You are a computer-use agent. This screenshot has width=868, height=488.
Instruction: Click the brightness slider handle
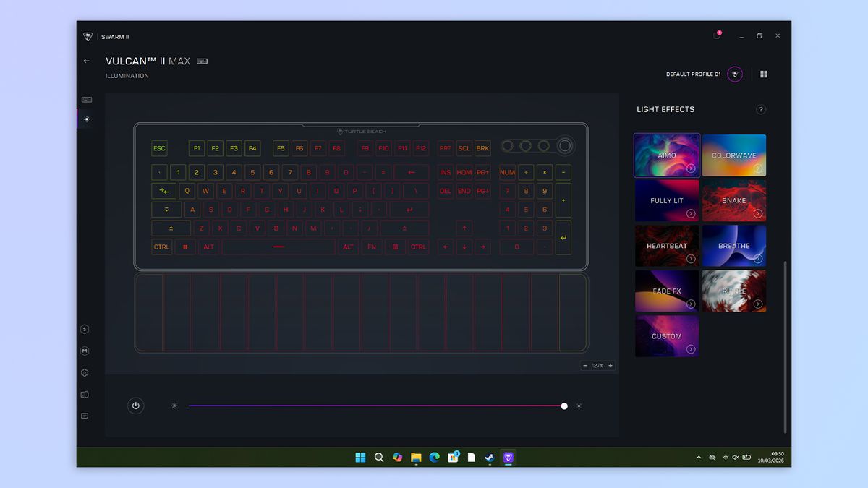[564, 406]
